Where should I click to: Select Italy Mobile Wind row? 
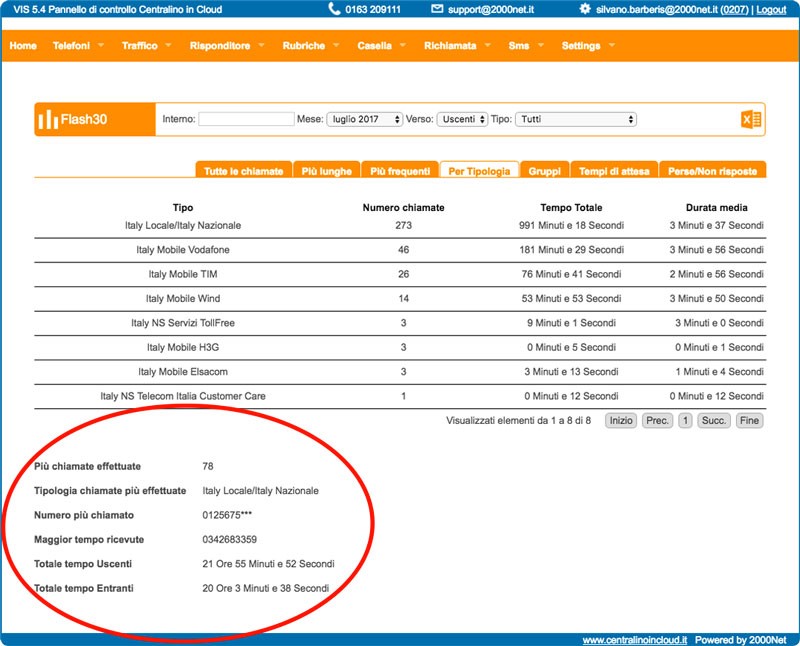point(400,299)
